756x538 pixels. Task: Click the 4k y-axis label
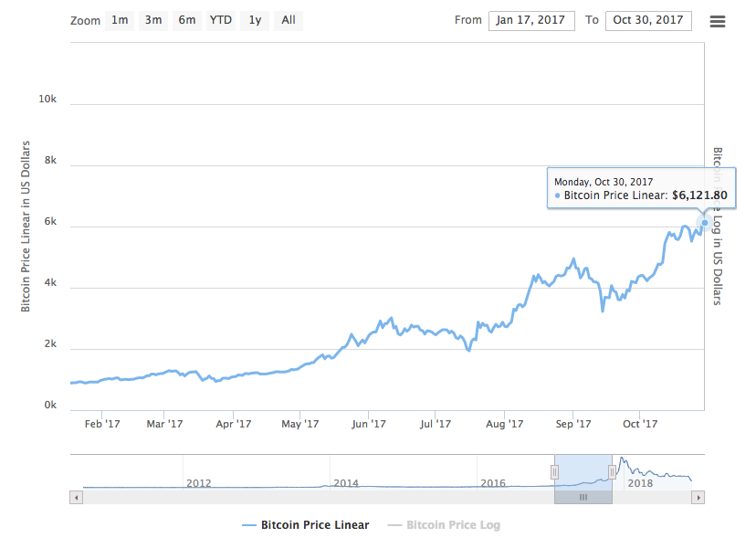50,283
